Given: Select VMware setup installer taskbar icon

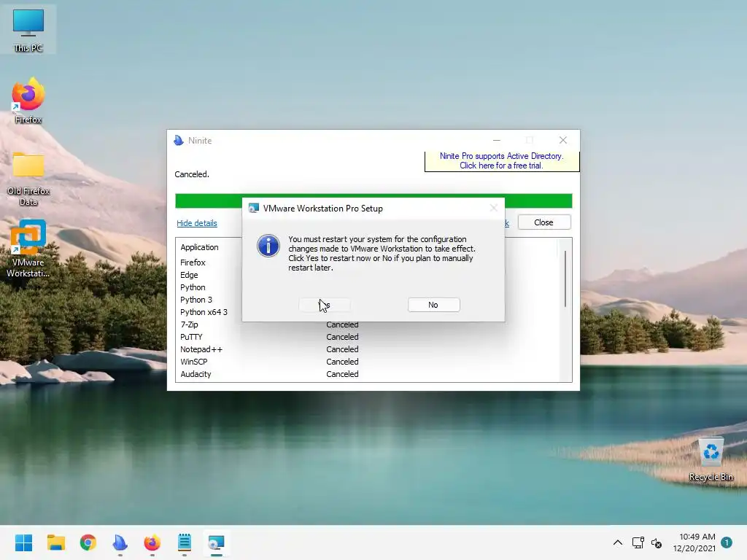Looking at the screenshot, I should click(216, 542).
